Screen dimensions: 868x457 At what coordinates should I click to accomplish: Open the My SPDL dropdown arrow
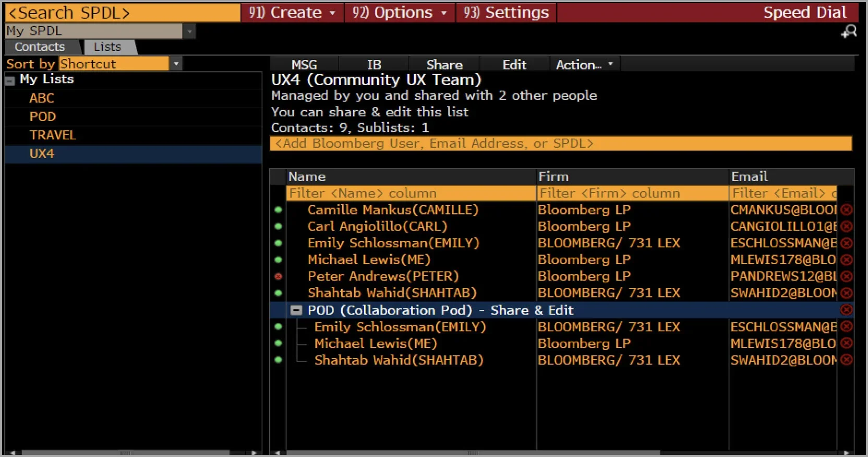click(189, 31)
